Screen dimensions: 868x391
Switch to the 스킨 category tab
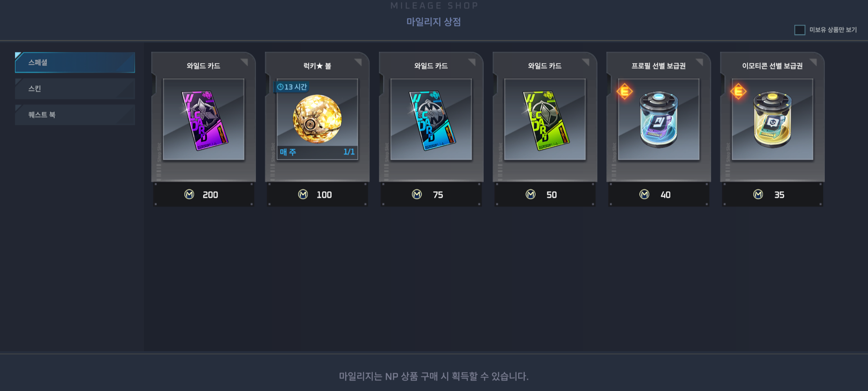coord(75,89)
